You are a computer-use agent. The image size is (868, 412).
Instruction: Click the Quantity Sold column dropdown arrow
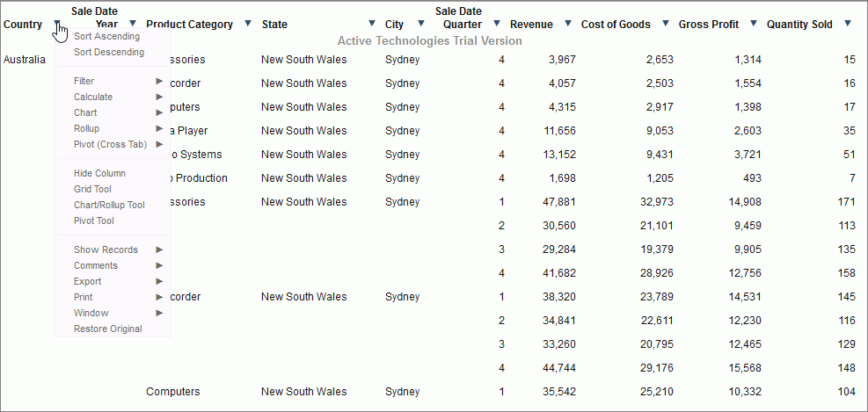point(848,24)
